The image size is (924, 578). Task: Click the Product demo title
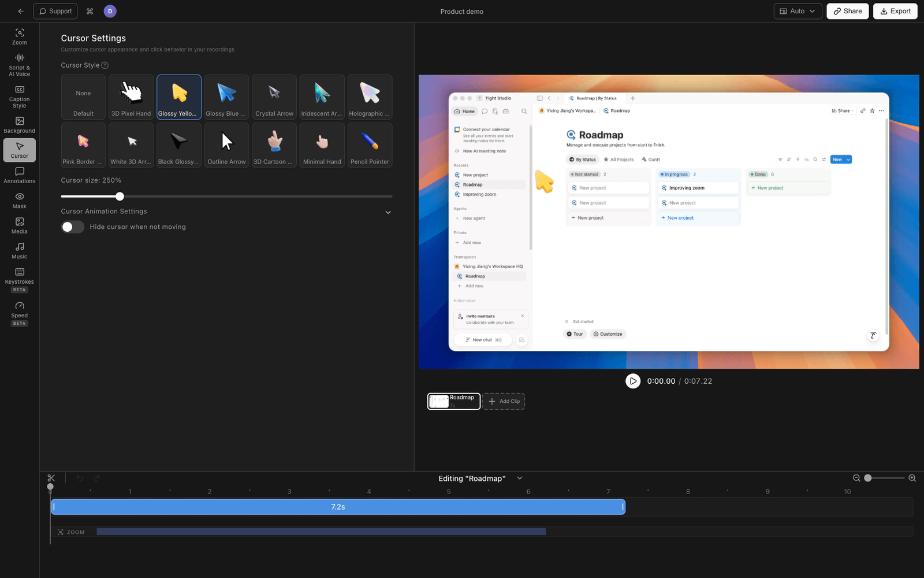pyautogui.click(x=462, y=12)
